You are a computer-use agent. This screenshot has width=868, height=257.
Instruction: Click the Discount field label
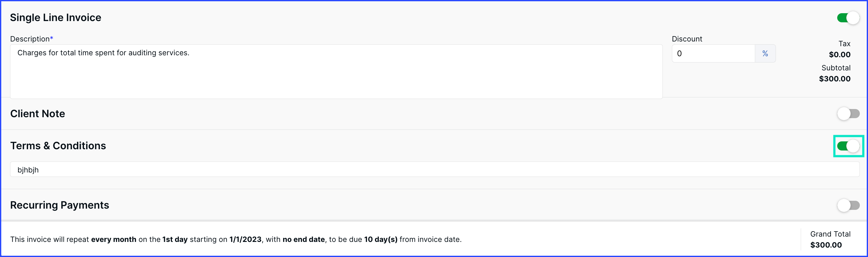pos(687,39)
